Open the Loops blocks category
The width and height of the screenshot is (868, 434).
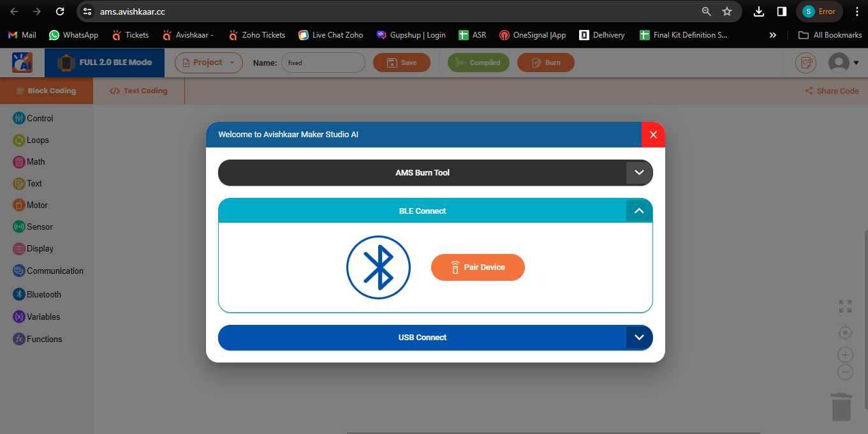coord(31,140)
